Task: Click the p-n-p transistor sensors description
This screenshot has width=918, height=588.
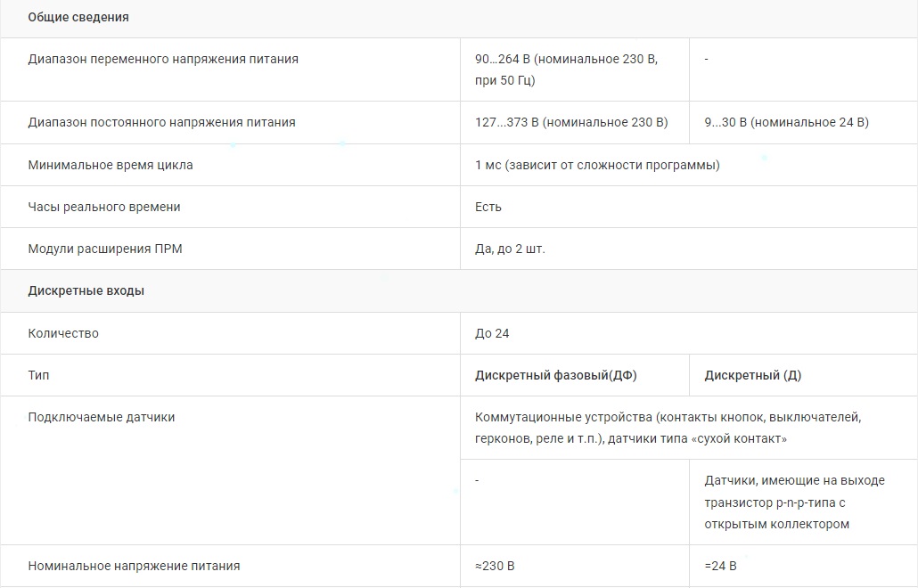Action: 794,502
